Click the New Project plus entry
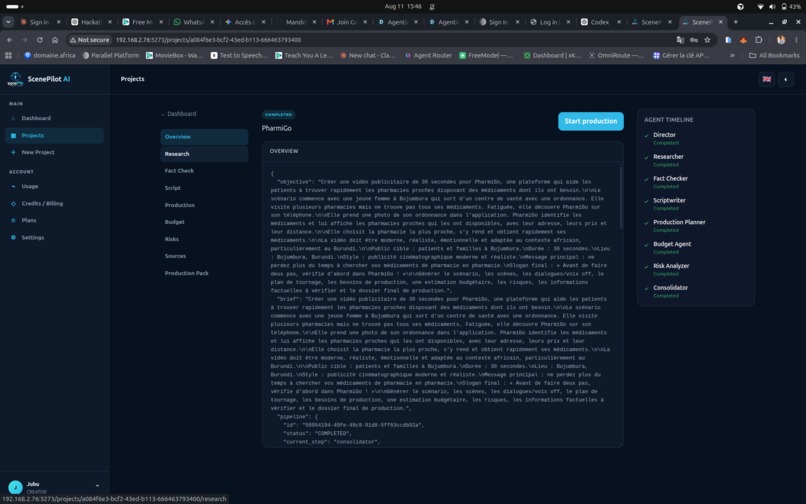 coord(38,153)
